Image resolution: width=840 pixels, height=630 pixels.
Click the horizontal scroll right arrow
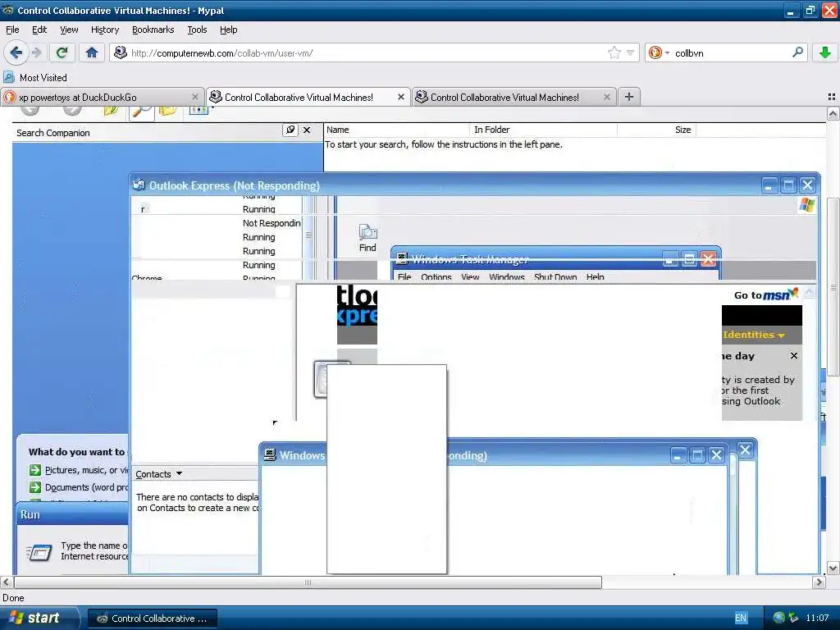(819, 582)
